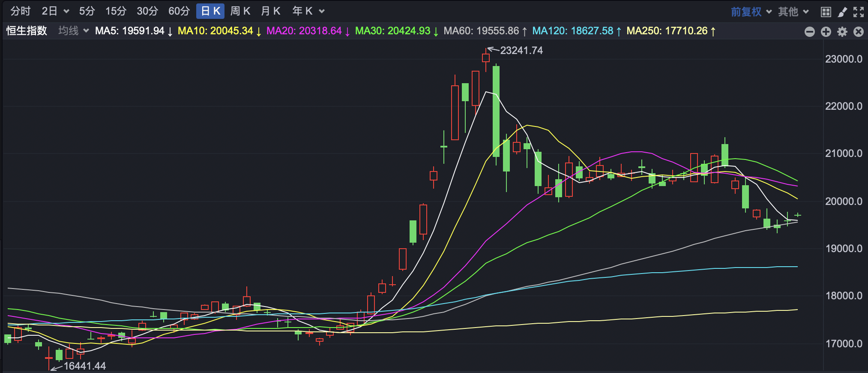Switch to 月K monthly chart
Image resolution: width=868 pixels, height=373 pixels.
click(271, 11)
